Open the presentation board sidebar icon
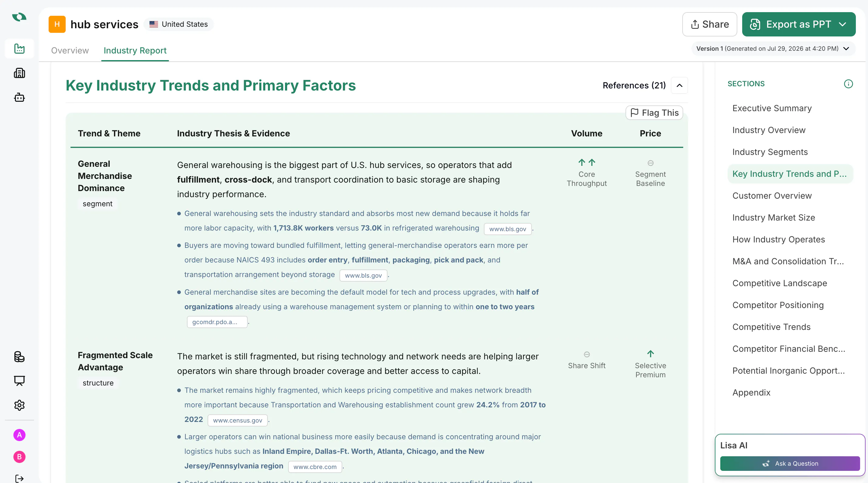 coord(19,381)
